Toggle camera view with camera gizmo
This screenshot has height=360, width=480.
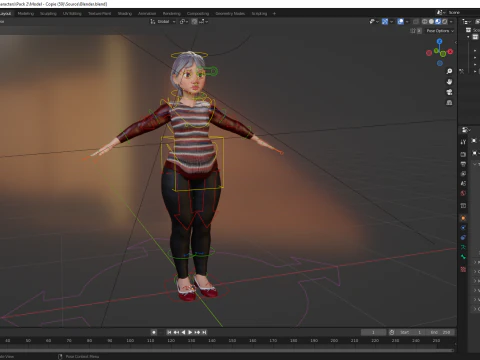(449, 92)
